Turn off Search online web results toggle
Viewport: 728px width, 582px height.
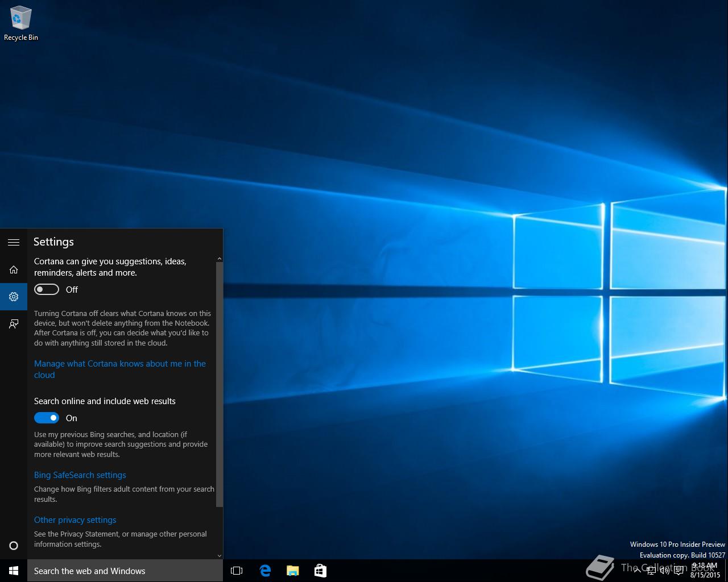click(47, 418)
